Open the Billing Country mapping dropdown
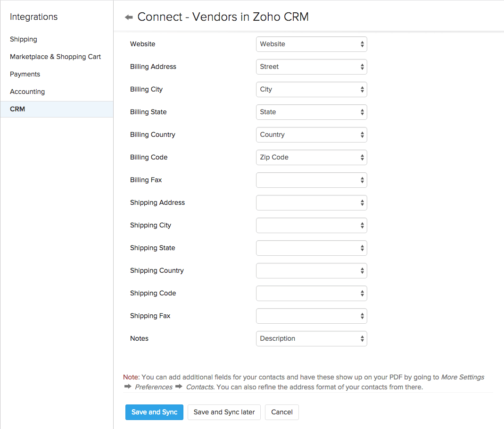The image size is (504, 429). tap(311, 135)
